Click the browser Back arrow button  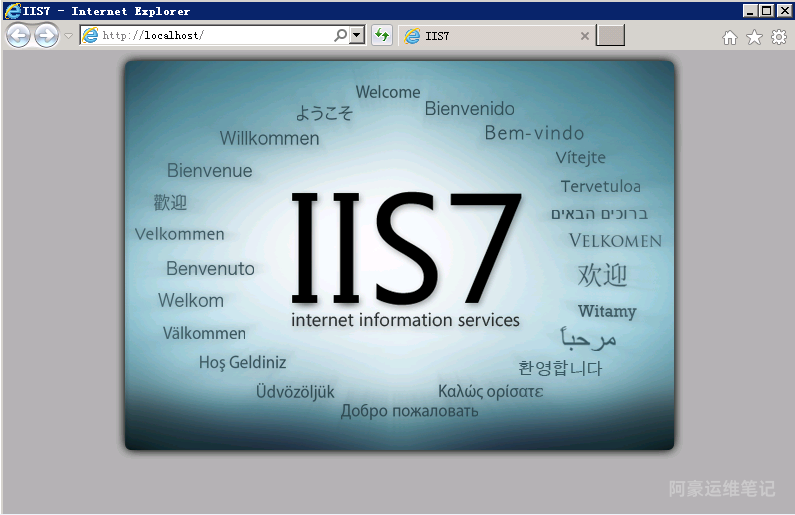click(18, 36)
